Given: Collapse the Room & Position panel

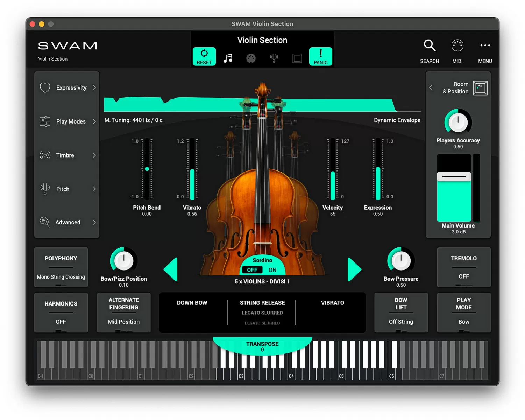Looking at the screenshot, I should click(431, 88).
